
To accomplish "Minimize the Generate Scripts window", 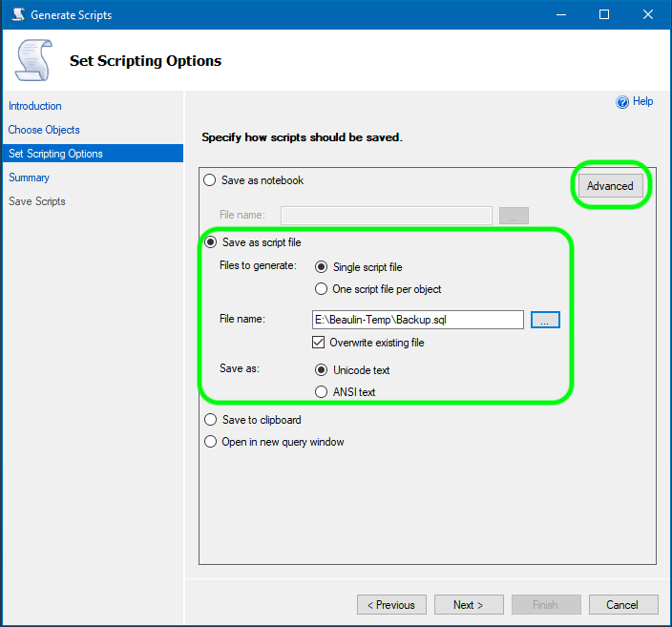I will [561, 14].
